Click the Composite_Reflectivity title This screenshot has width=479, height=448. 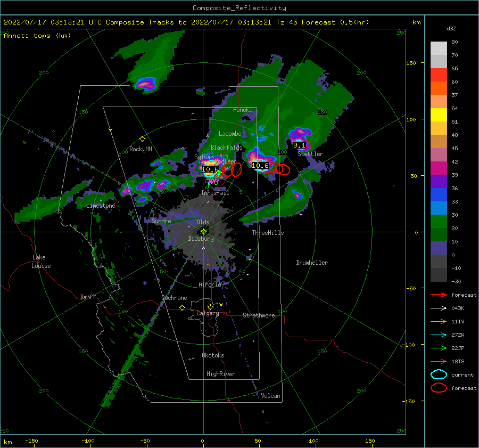(239, 8)
